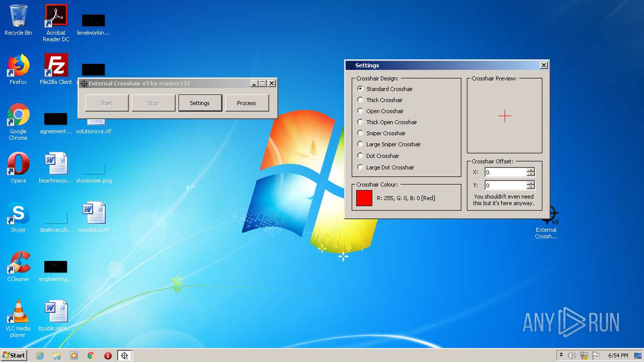The width and height of the screenshot is (644, 362).
Task: Launch Acrobat Reader DC shortcut
Action: (56, 23)
